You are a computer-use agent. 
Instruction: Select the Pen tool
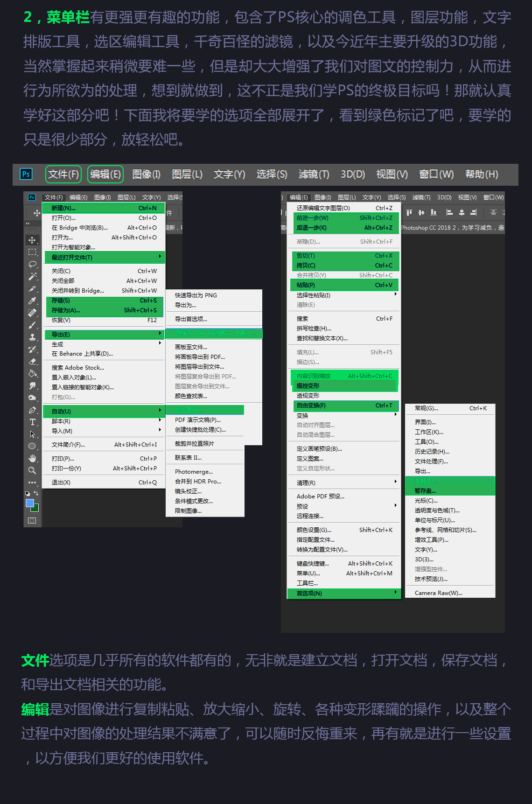32,410
